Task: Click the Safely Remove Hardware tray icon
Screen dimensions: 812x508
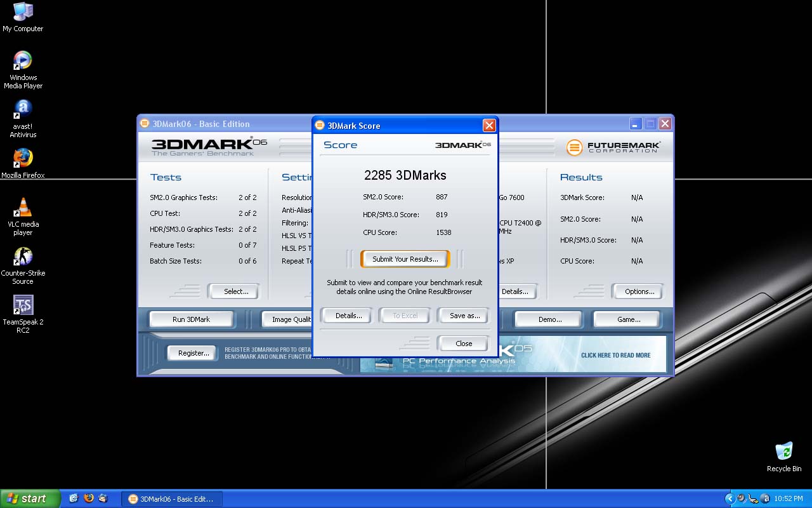Action: pyautogui.click(x=753, y=498)
